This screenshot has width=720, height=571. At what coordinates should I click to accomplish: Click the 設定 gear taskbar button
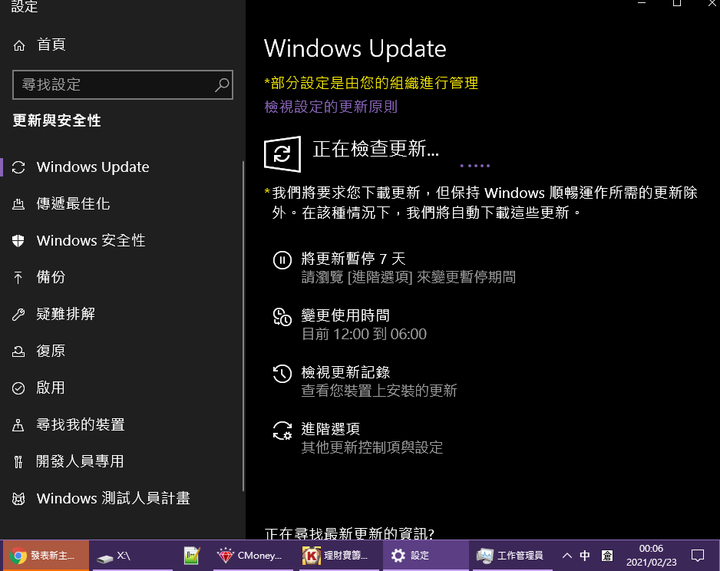coord(426,556)
